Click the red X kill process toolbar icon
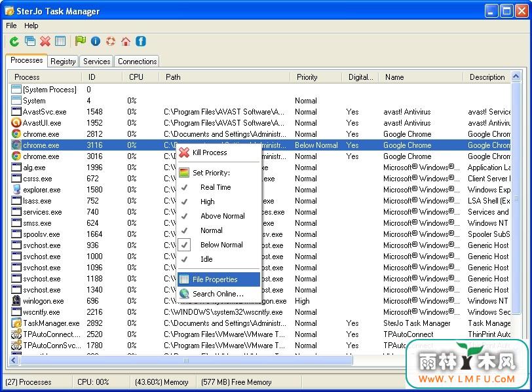 point(45,41)
